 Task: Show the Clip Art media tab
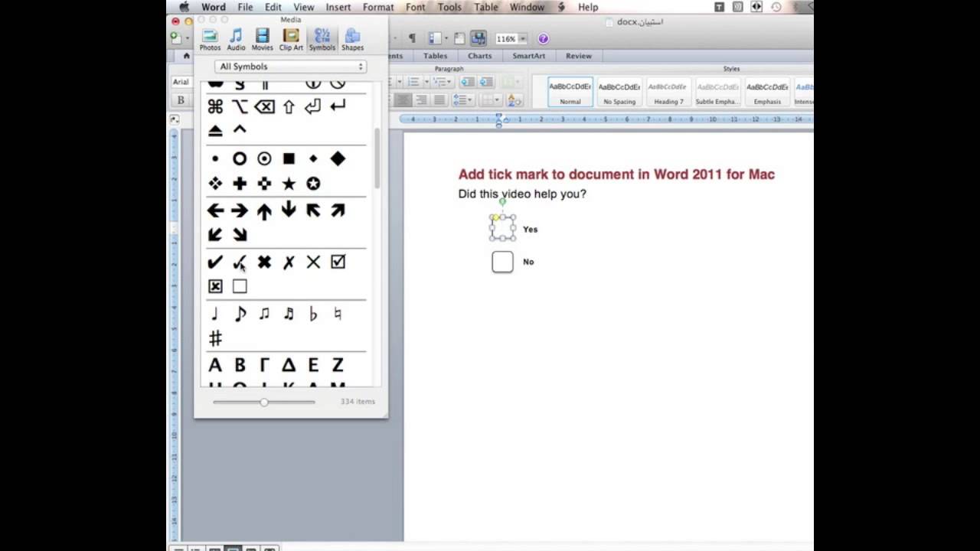click(x=291, y=39)
